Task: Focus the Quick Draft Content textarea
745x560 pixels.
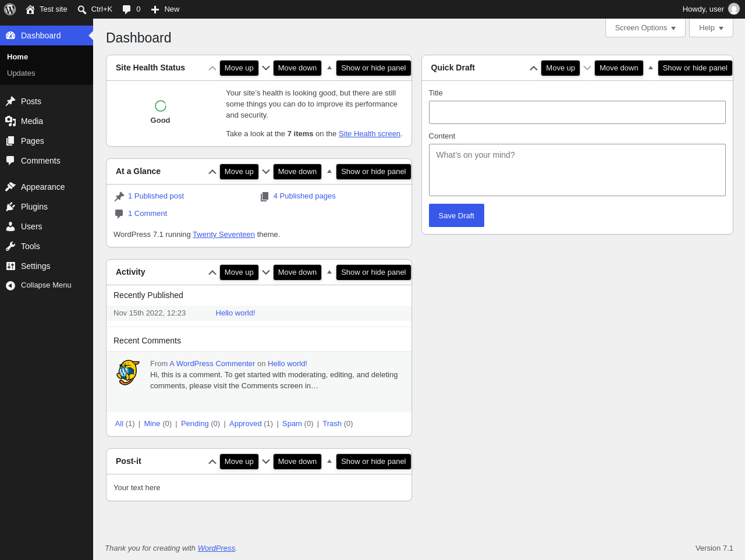Action: point(577,170)
